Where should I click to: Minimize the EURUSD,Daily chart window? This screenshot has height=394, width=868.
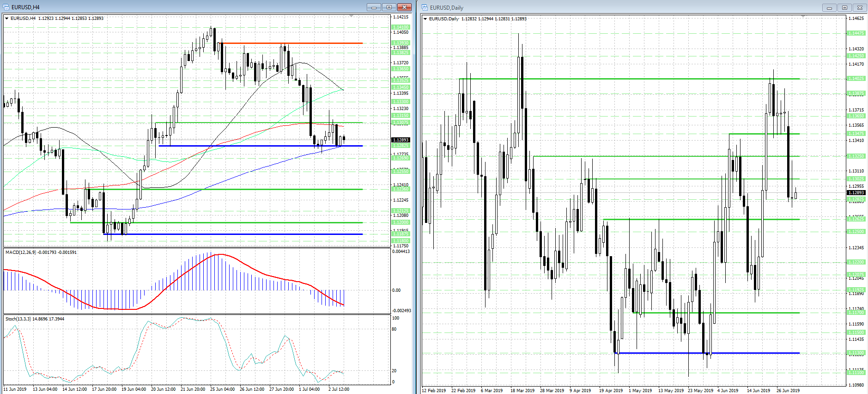tap(829, 7)
